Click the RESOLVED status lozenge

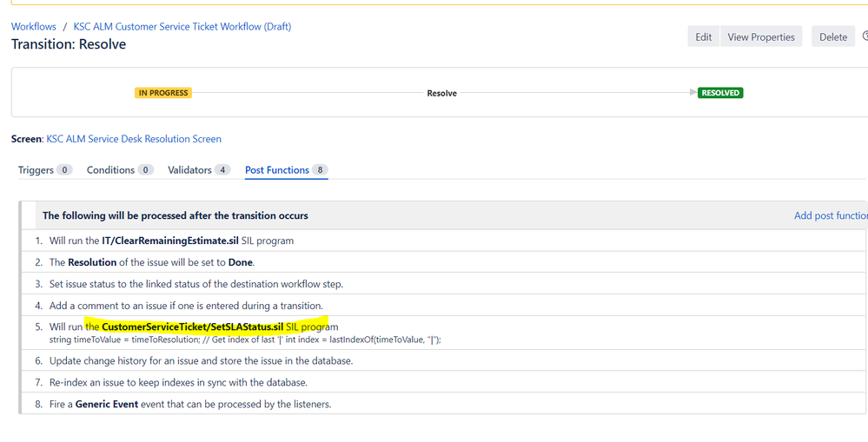(x=720, y=93)
